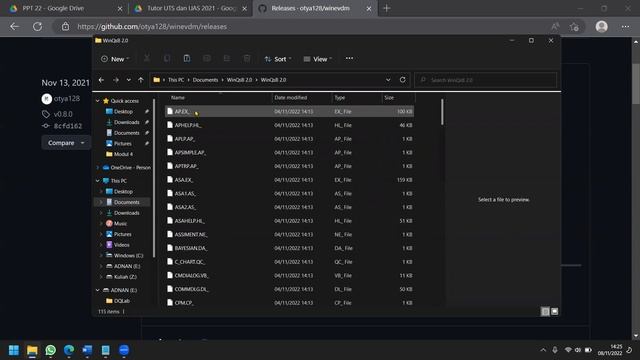Click Read aloud icon in Edge address bar
Image resolution: width=640 pixels, height=360 pixels.
555,27
